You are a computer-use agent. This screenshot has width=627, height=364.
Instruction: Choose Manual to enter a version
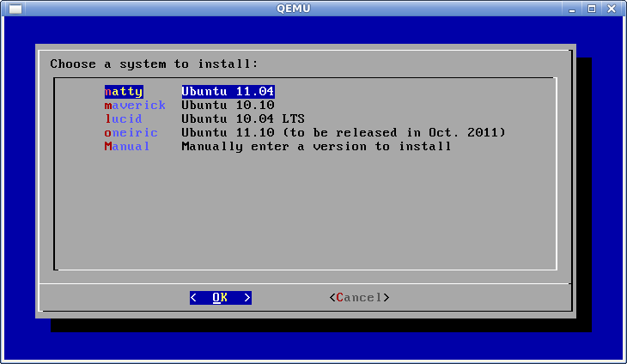pos(278,146)
